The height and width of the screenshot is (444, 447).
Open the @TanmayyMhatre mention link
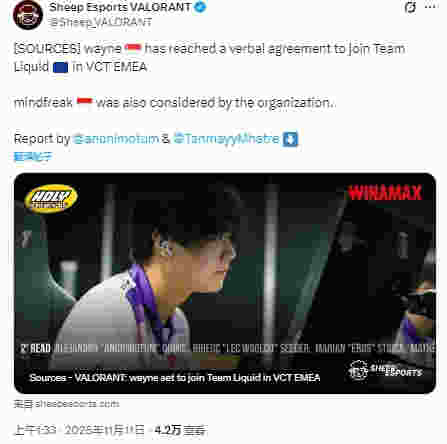(226, 139)
